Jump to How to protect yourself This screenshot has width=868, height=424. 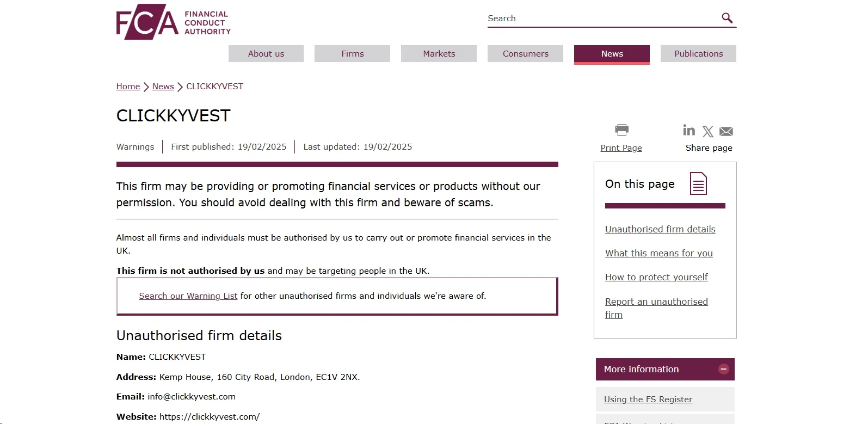point(656,277)
